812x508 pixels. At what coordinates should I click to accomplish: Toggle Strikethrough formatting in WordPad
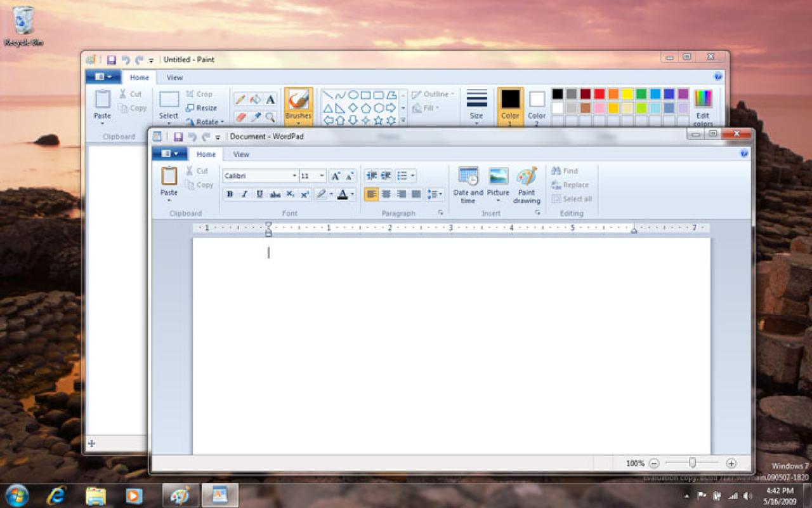click(x=275, y=194)
